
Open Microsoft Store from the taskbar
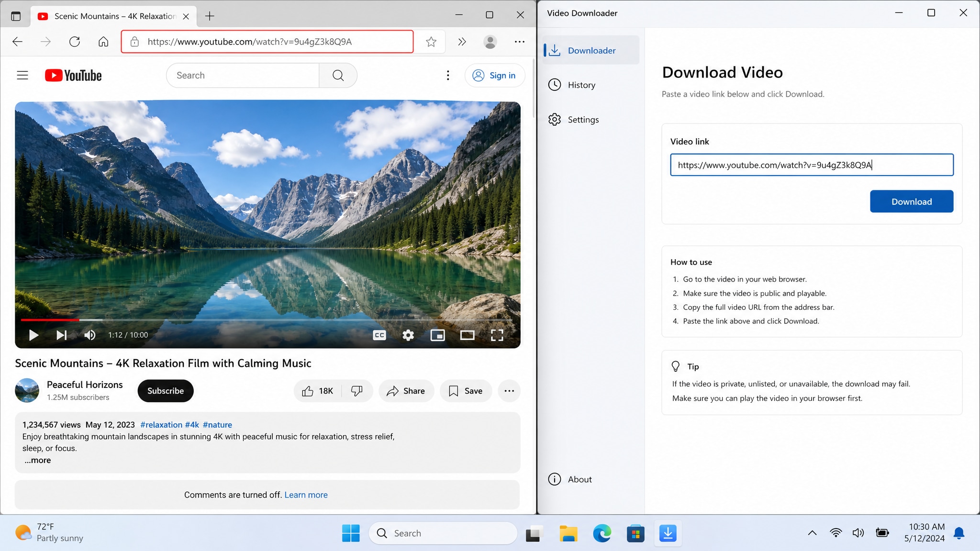(635, 533)
